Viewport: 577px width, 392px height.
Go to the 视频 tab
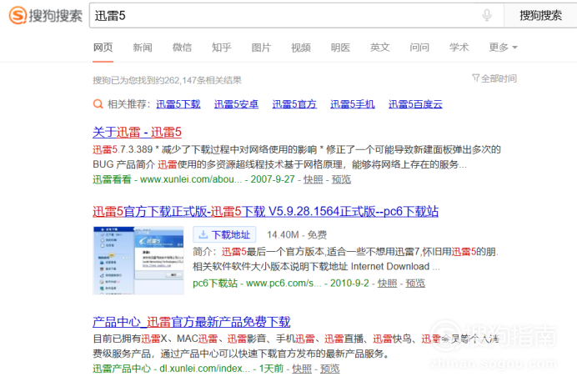(x=301, y=48)
